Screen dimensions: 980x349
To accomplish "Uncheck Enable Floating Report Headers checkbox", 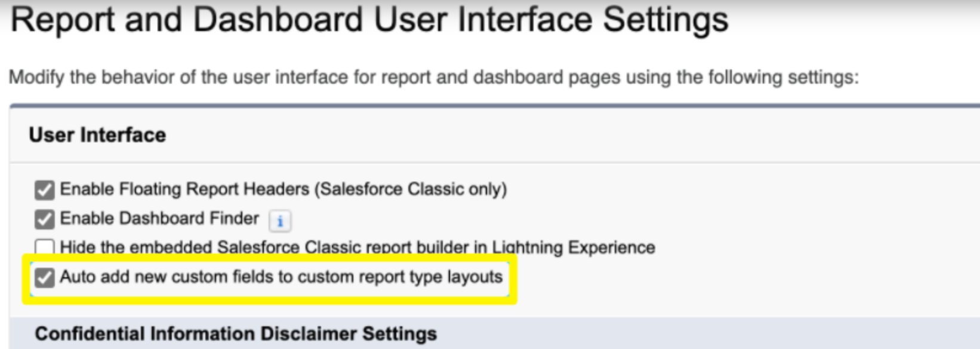I will tap(44, 190).
